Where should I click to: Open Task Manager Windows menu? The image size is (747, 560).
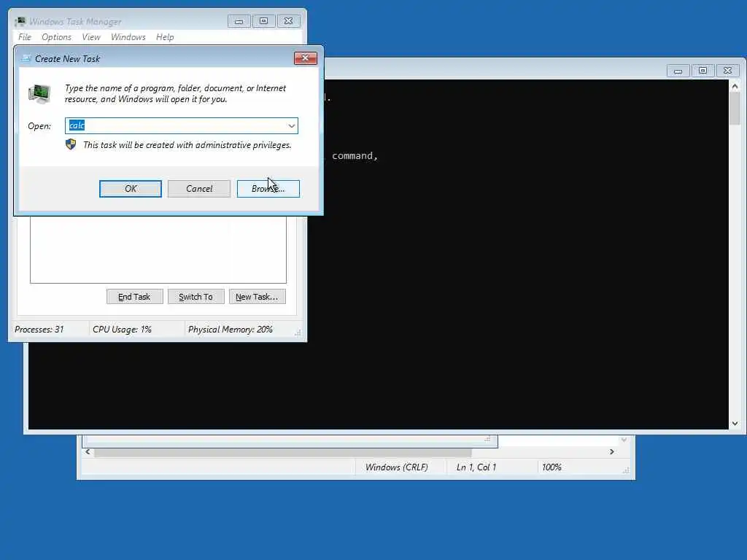tap(128, 37)
